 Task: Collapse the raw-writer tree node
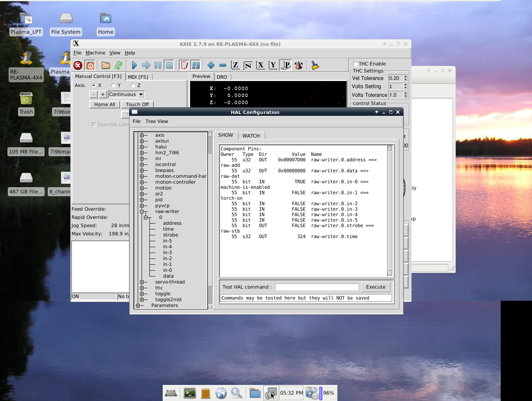point(142,211)
